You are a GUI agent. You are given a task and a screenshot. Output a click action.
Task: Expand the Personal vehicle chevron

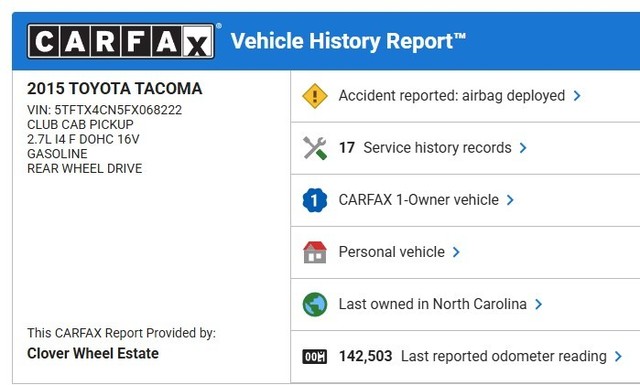(x=456, y=252)
